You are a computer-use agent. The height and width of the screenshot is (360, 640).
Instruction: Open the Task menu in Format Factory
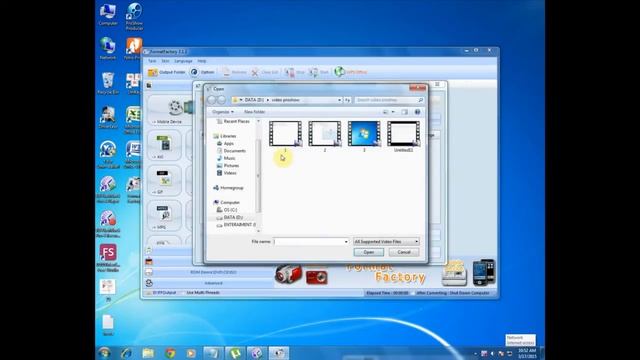(x=152, y=61)
